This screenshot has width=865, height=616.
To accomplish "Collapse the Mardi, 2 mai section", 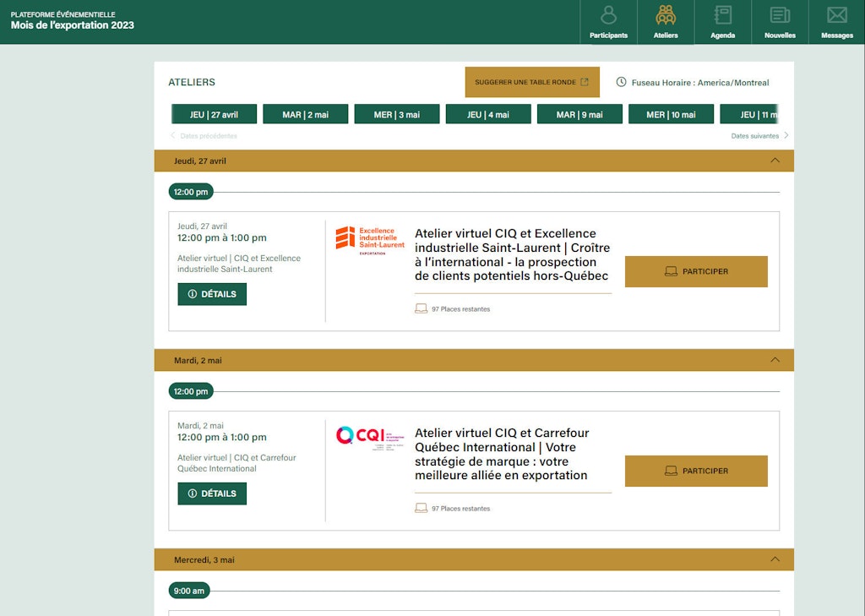I will 775,360.
